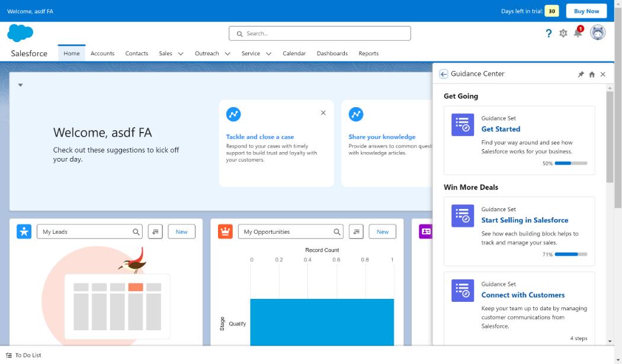Expand the Outreach tab dropdown
This screenshot has height=364, width=622.
click(x=227, y=54)
